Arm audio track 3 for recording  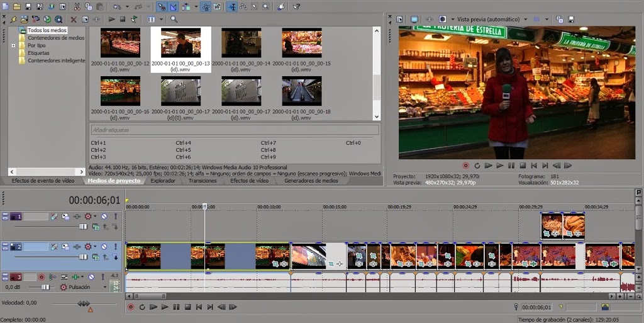point(42,277)
